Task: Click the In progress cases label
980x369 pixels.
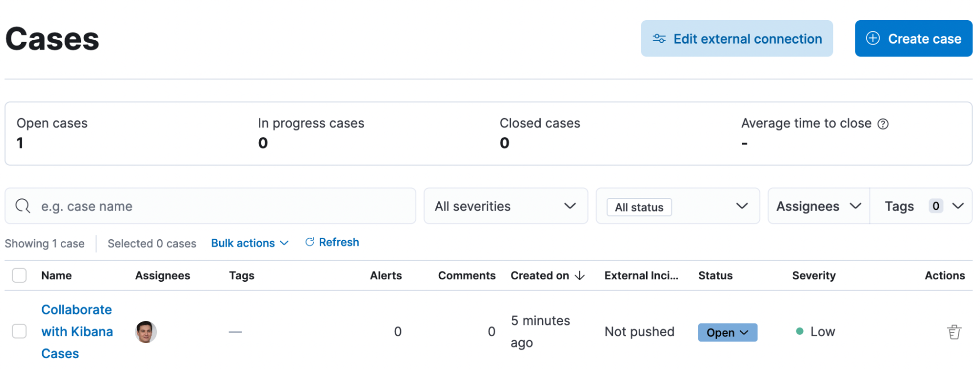Action: point(311,123)
